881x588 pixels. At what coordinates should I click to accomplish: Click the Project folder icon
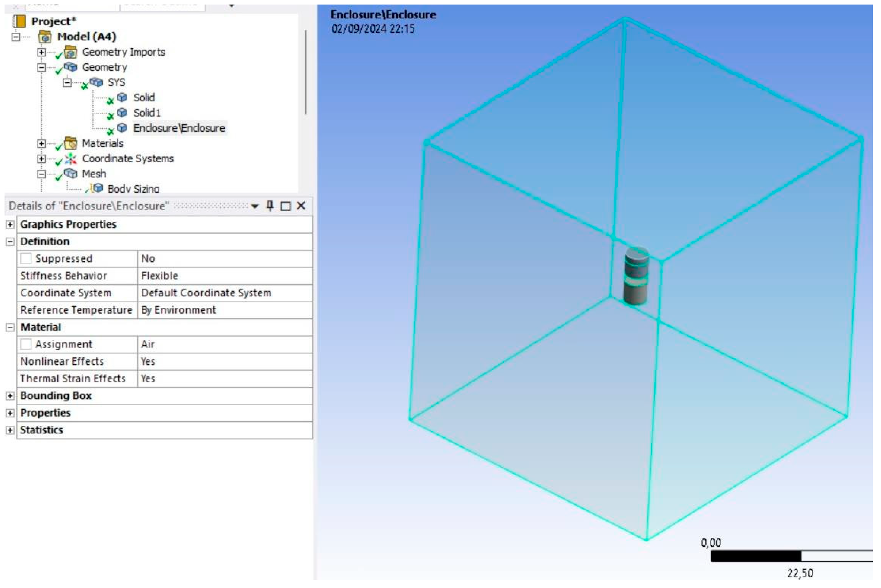(x=19, y=21)
